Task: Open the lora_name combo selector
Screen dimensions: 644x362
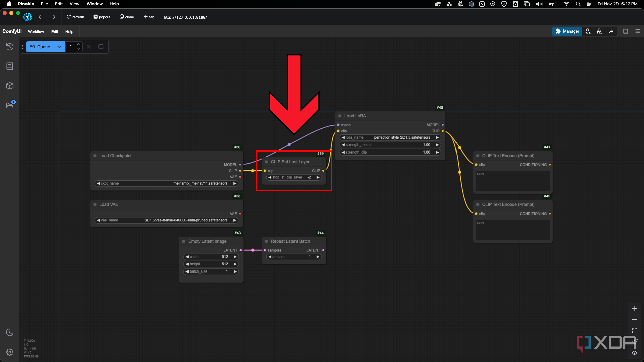Action: click(390, 138)
